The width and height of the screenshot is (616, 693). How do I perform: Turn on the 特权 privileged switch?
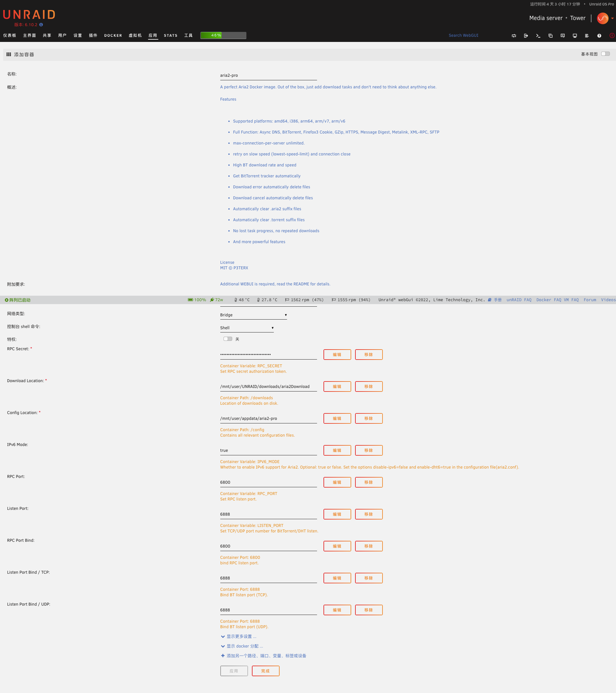[x=227, y=338]
